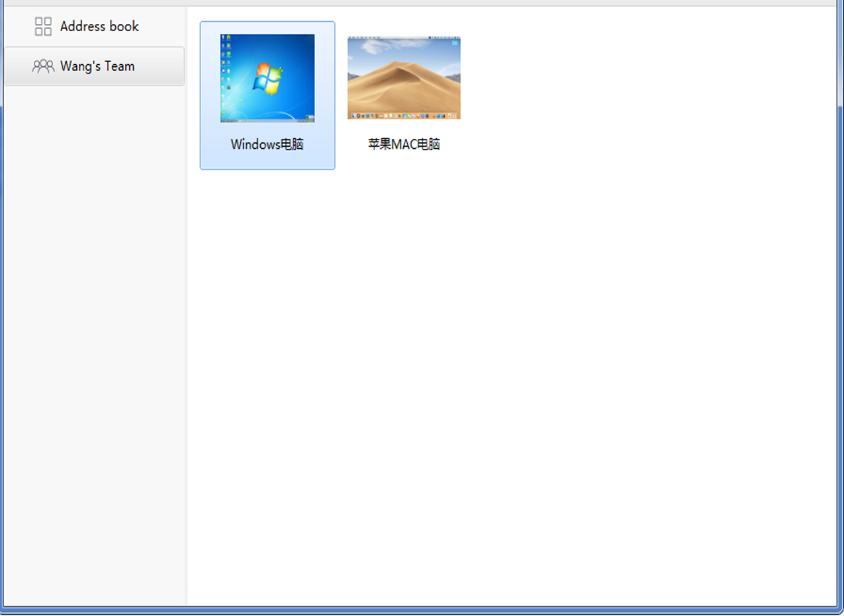This screenshot has width=844, height=616.
Task: Click the gray header strip above the list
Action: pos(424,3)
